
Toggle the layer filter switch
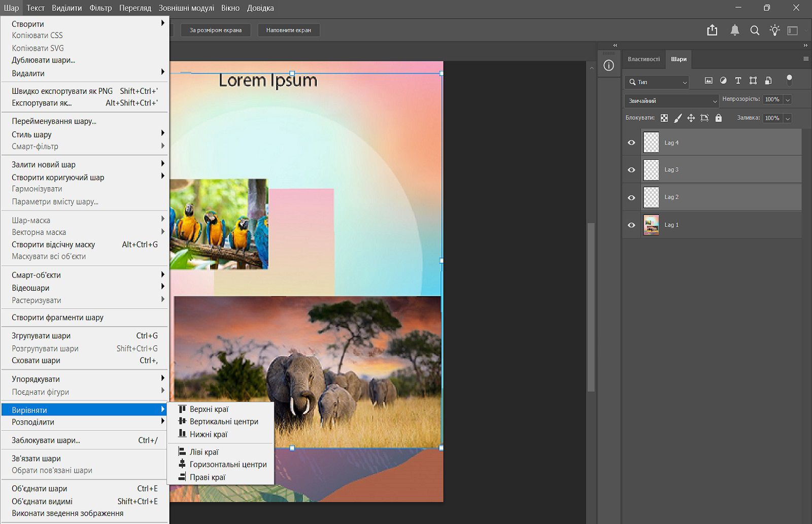click(789, 80)
